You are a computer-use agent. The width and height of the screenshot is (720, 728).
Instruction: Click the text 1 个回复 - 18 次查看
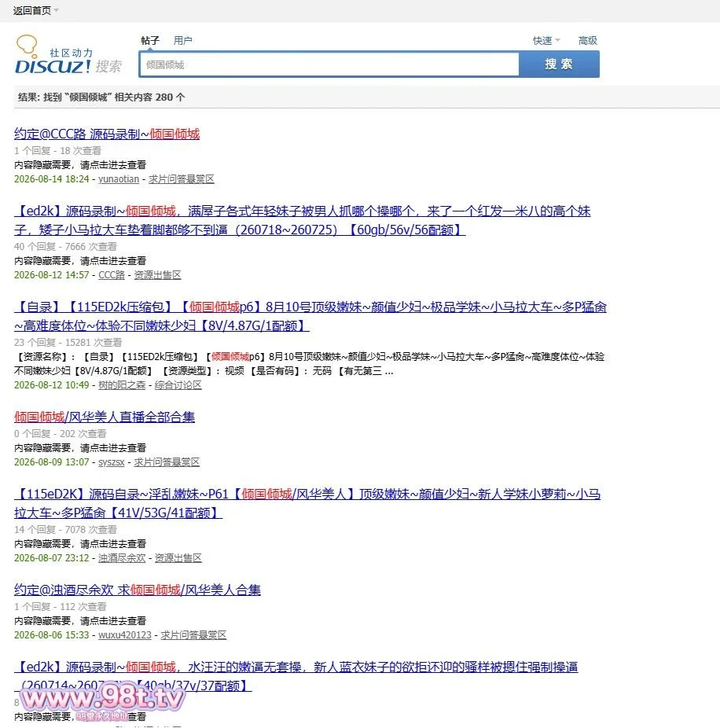pos(57,151)
